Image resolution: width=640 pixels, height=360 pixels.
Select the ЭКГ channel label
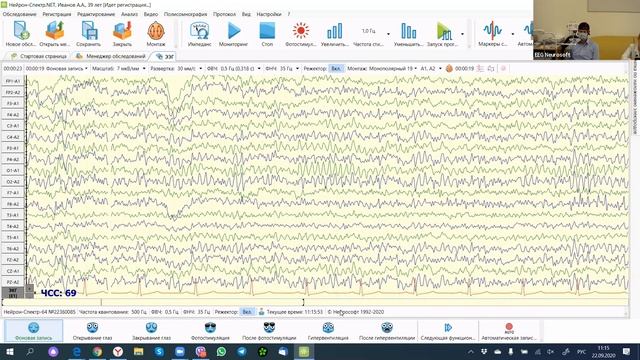pos(13,292)
